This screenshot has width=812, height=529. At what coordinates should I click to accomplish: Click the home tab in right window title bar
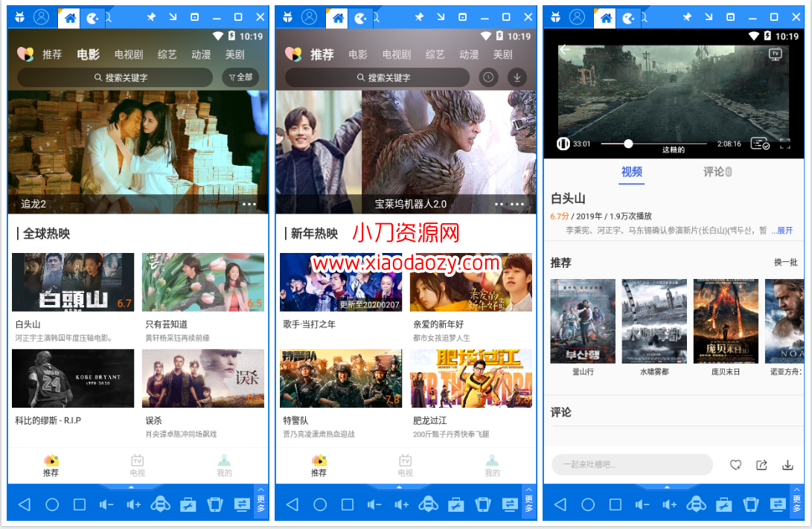pos(605,19)
